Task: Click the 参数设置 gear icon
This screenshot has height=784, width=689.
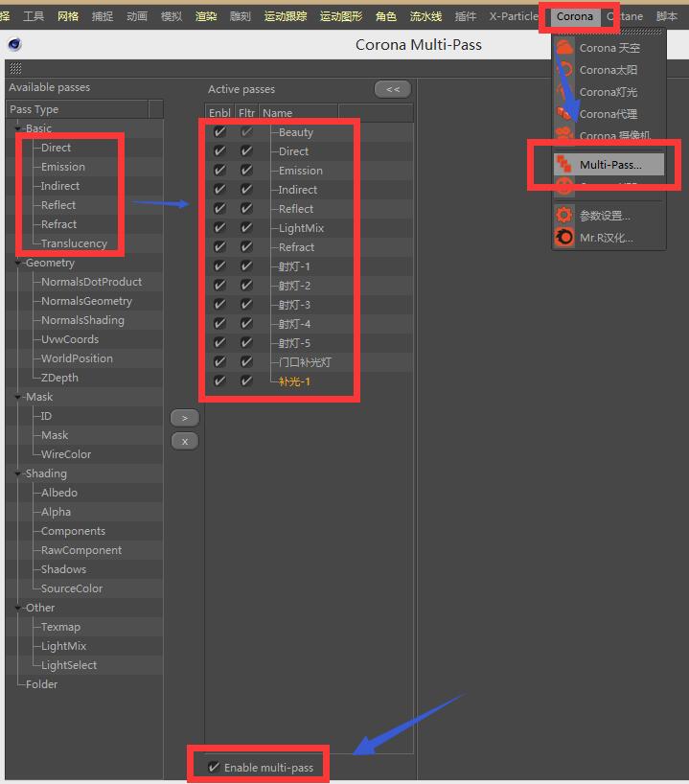Action: 564,216
